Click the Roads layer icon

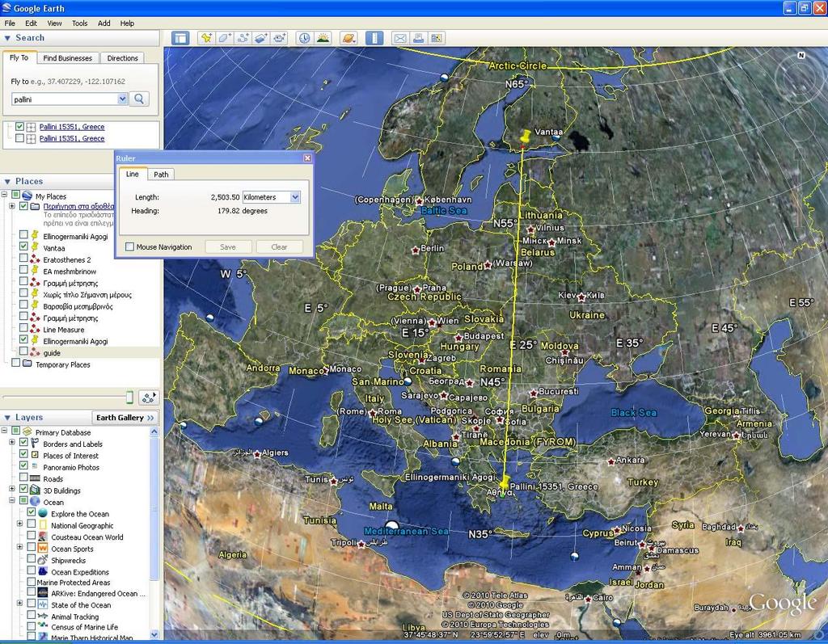pyautogui.click(x=35, y=478)
